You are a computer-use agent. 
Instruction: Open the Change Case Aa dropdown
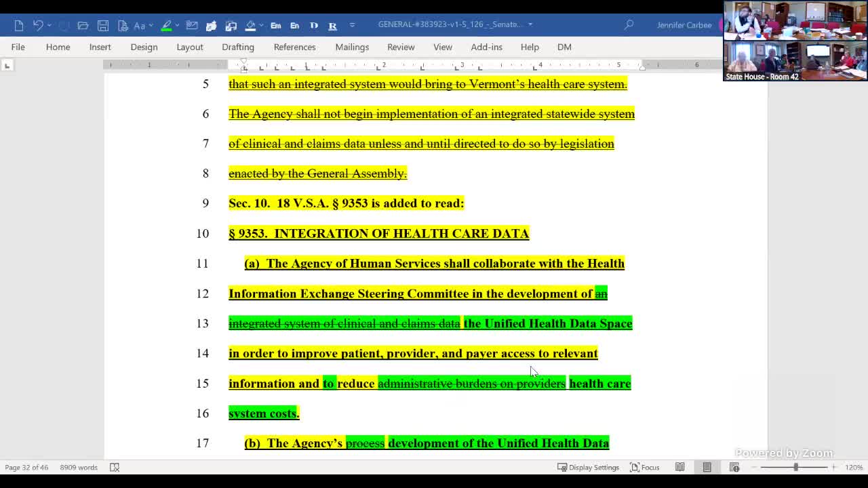coord(140,25)
